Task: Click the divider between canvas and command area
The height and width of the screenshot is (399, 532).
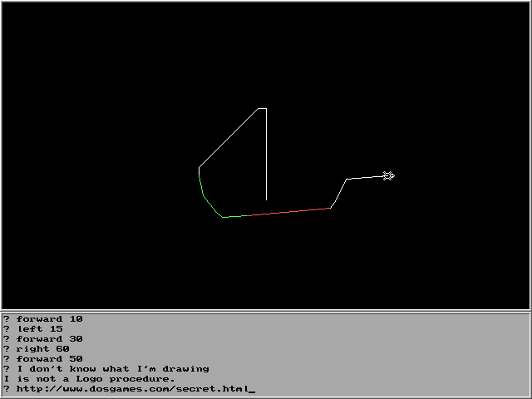Action: 266,311
